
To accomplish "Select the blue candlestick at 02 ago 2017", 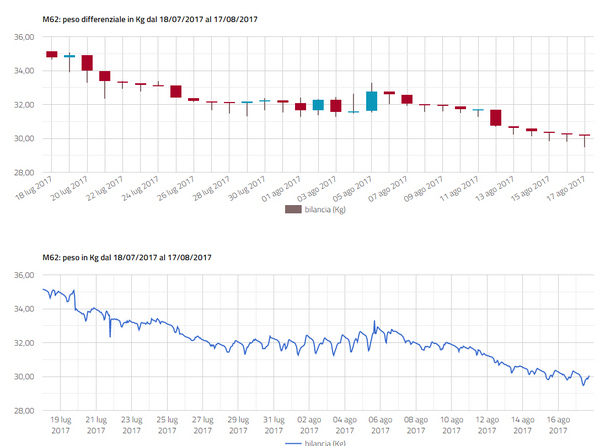I will 318,104.
